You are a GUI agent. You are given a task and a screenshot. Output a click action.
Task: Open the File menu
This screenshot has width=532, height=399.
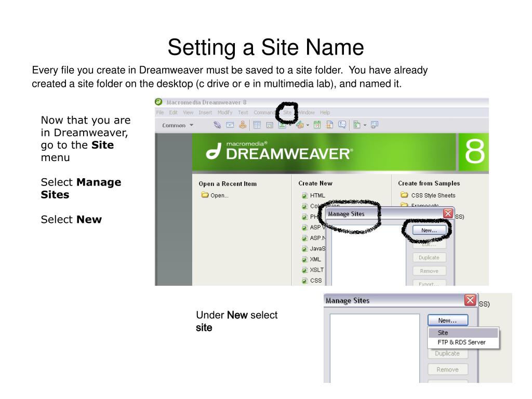click(x=160, y=112)
